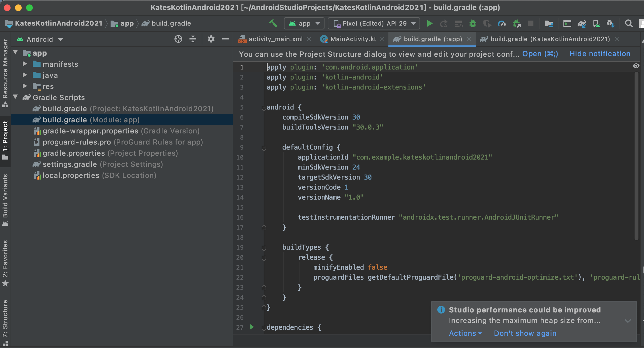
Task: Click Don't show again in performance popup
Action: 525,333
